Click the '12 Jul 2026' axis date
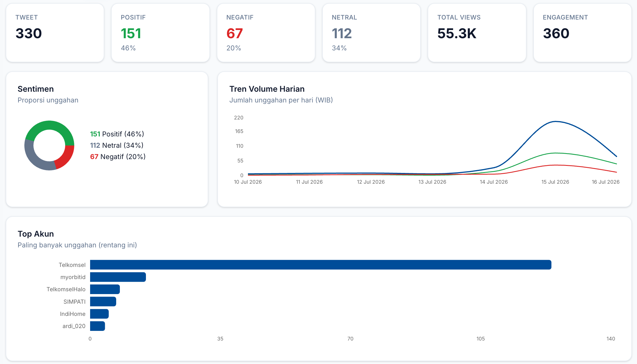The height and width of the screenshot is (364, 637). [371, 182]
